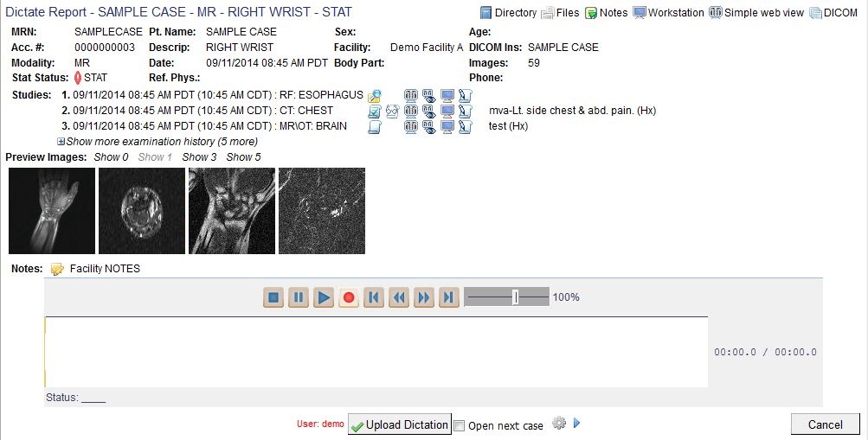Click glasses icon on CT: CHEST study
Viewport: 868px width, 440px height.
393,112
